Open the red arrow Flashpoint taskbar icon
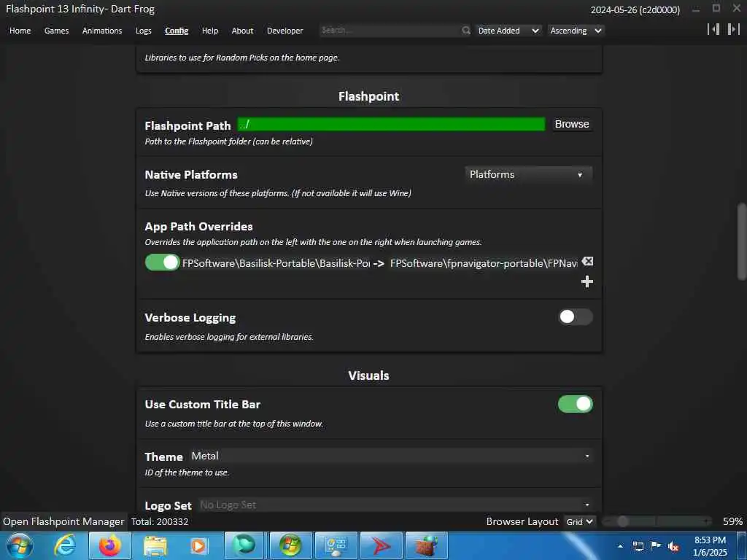 [381, 545]
